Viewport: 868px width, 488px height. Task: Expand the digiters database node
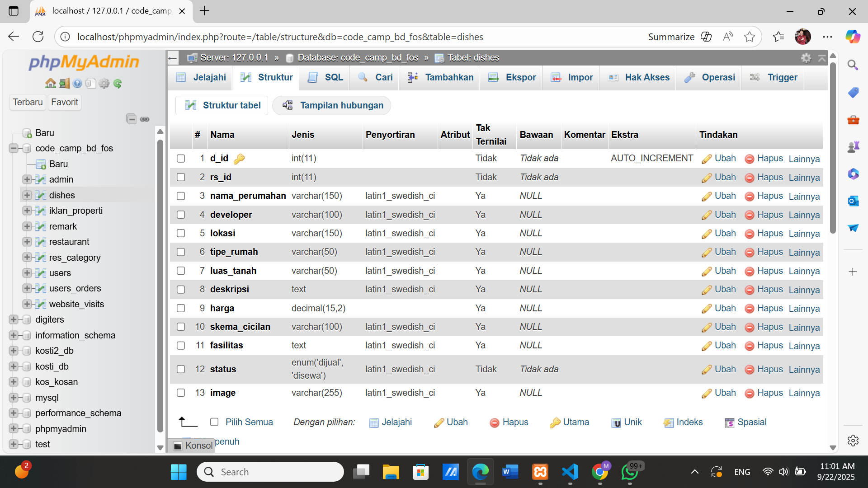click(x=13, y=320)
